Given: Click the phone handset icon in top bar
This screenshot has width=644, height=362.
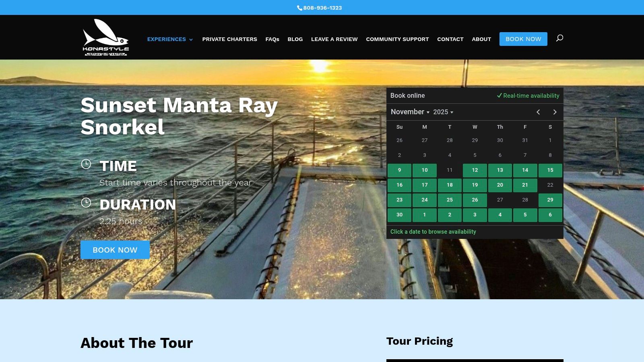Looking at the screenshot, I should point(299,8).
